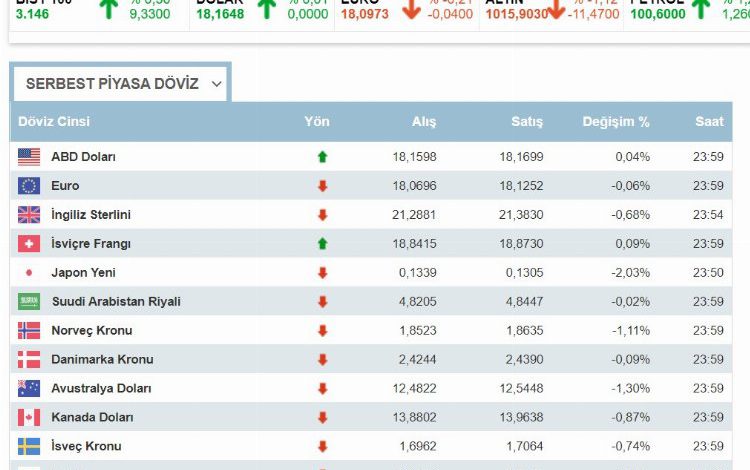Open the İsviçre Frangı link
Screen dimensions: 750x470
point(91,244)
